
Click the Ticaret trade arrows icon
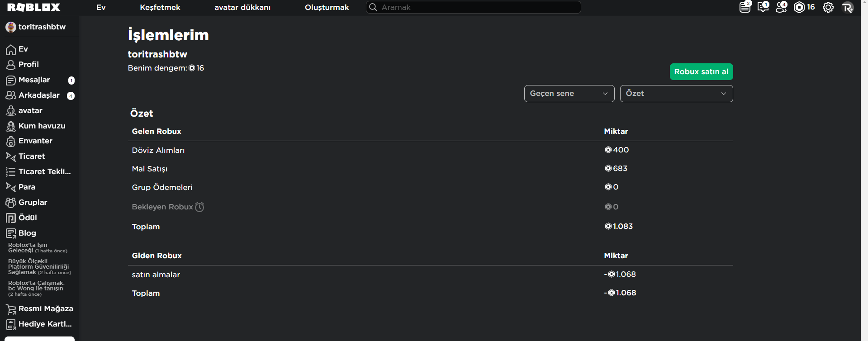[11, 156]
